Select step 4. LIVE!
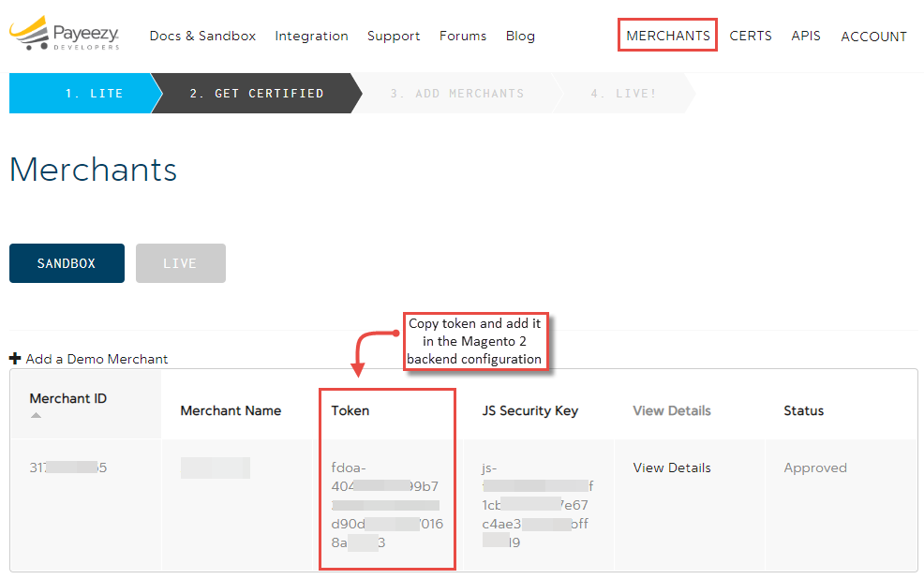 (623, 93)
